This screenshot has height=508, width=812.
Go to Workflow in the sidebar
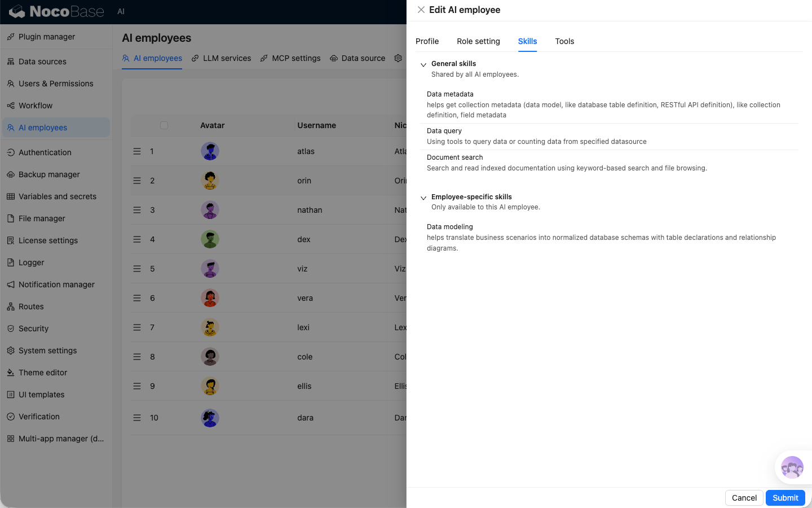coord(36,106)
